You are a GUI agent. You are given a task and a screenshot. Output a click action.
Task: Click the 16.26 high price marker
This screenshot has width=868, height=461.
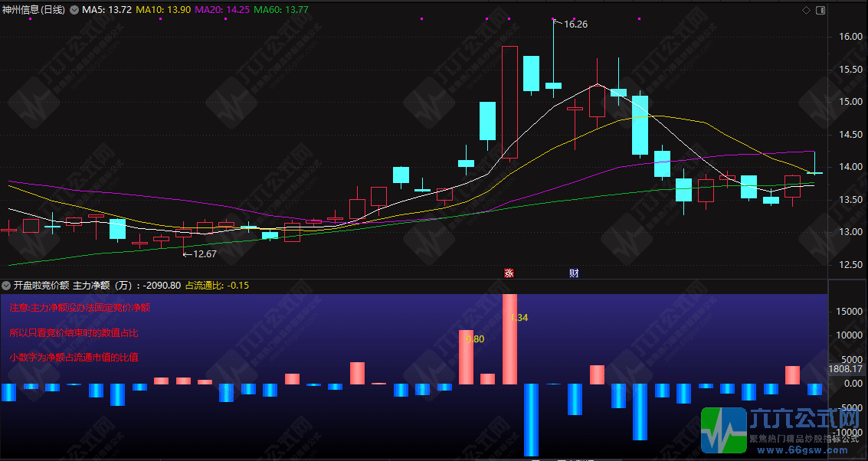[575, 25]
